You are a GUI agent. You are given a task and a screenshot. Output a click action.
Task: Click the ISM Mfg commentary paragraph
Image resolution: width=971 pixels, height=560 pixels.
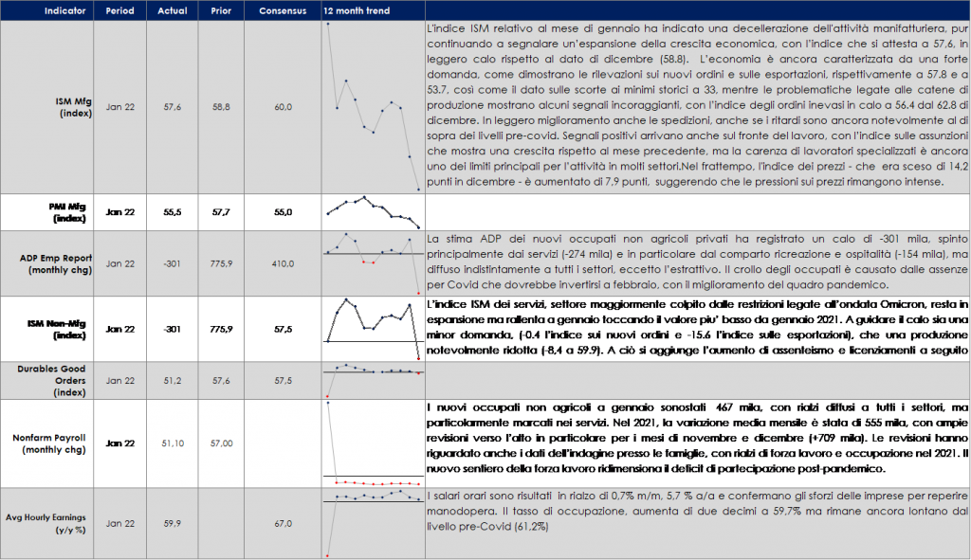[x=696, y=106]
